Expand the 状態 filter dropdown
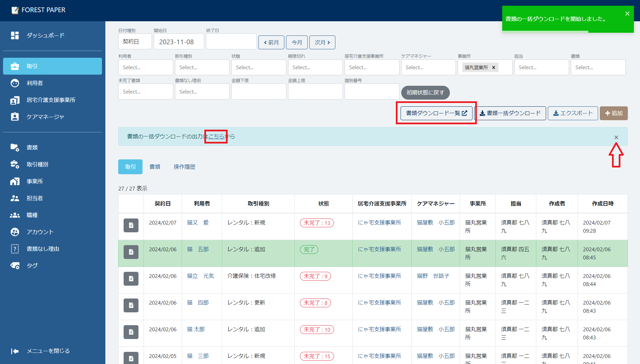 (x=258, y=68)
